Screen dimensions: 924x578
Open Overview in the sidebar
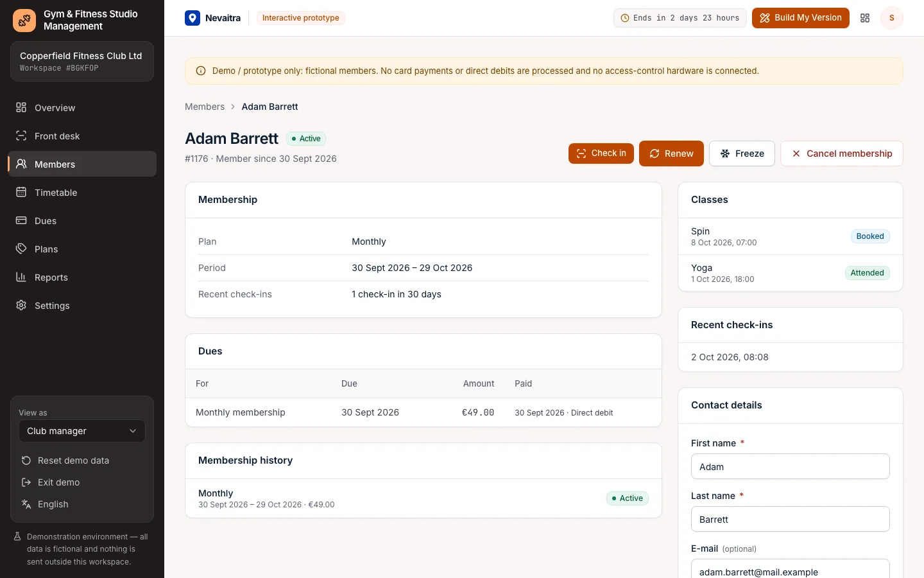82,108
